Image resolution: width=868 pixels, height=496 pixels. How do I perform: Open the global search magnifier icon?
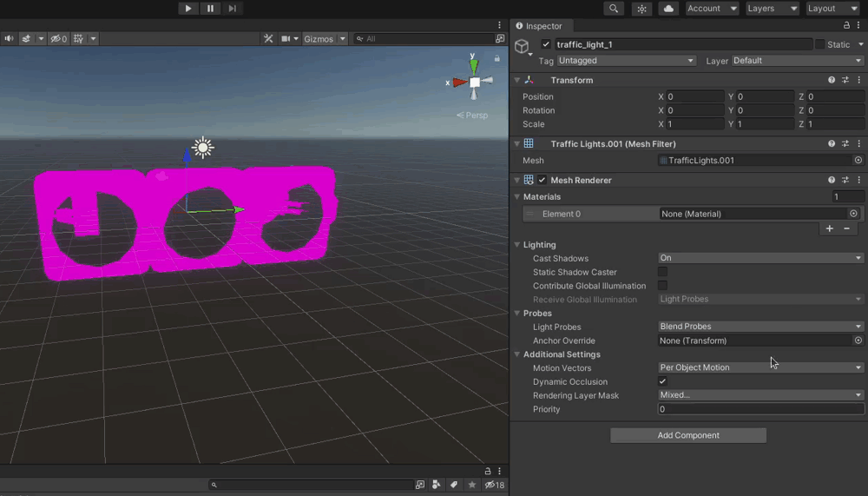coord(614,9)
